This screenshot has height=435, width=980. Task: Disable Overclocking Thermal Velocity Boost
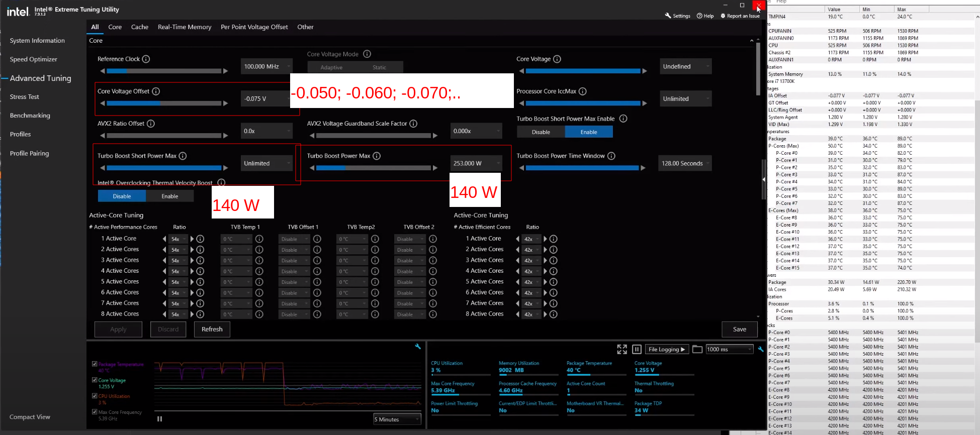click(122, 196)
